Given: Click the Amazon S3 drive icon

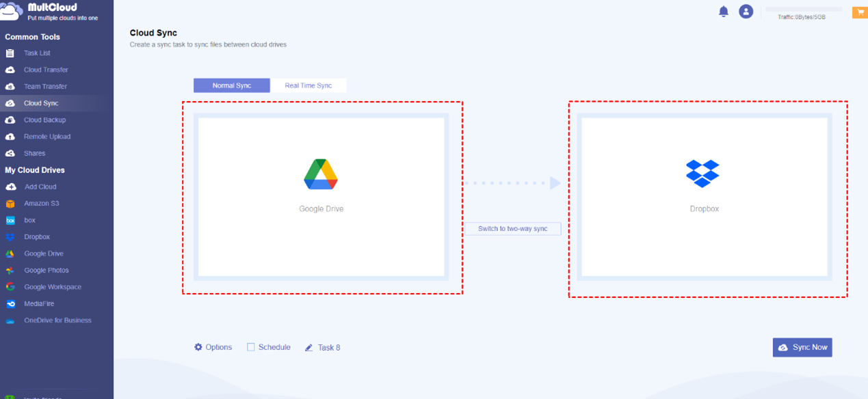Looking at the screenshot, I should (x=10, y=204).
